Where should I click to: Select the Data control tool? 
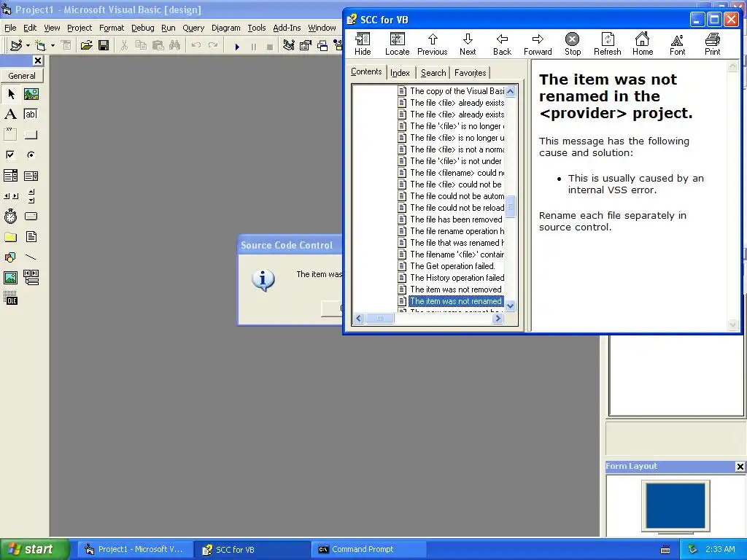tap(31, 277)
